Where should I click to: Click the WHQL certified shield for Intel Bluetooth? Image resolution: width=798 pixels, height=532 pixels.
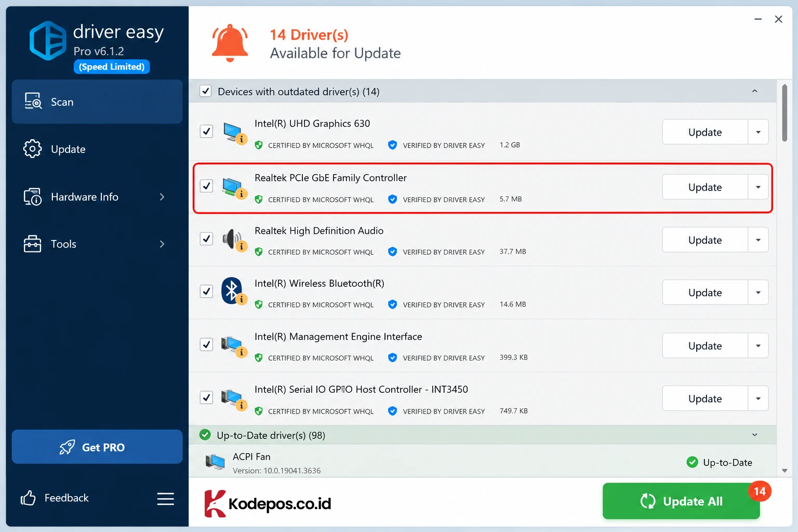click(x=259, y=304)
